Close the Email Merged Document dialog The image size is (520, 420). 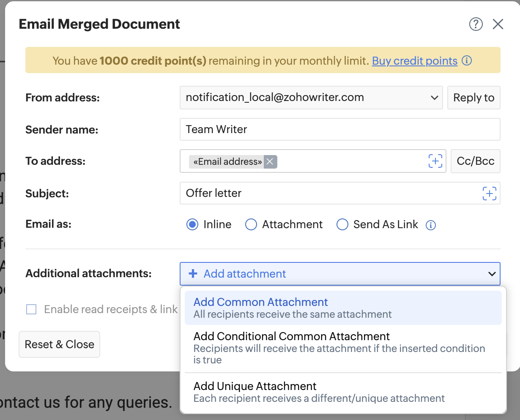[x=498, y=24]
